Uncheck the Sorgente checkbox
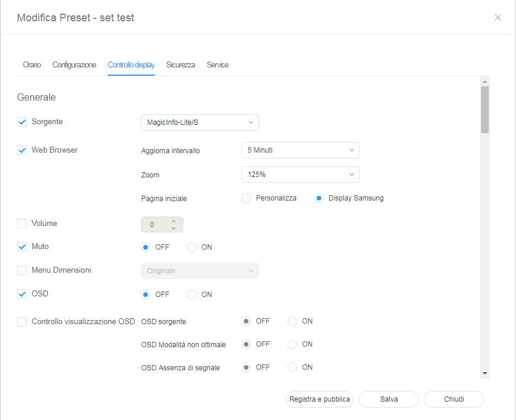The image size is (516, 420). point(22,122)
